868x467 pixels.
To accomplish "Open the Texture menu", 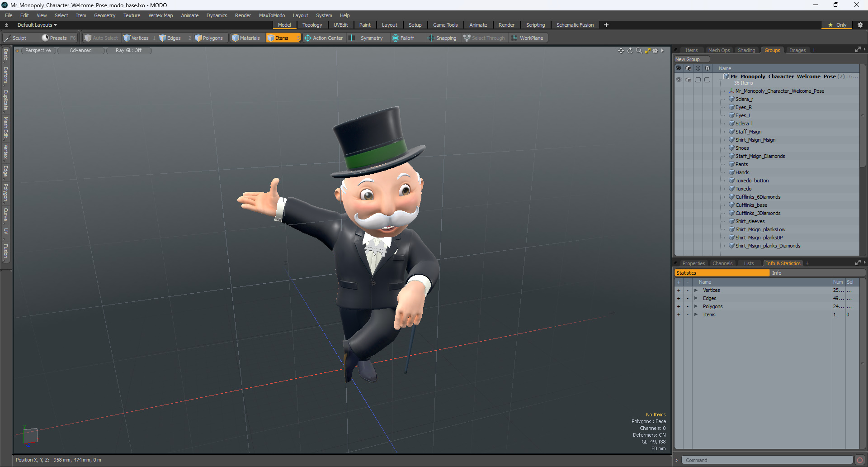I will 132,15.
